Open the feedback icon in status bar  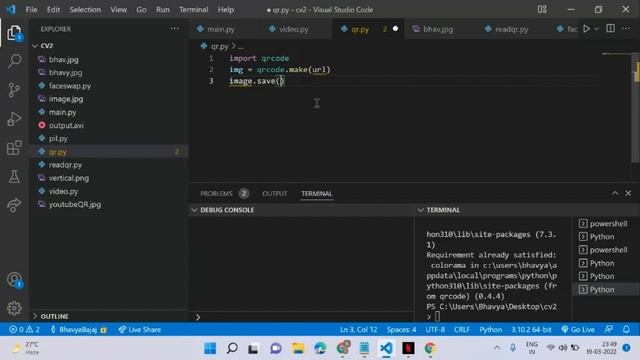[609, 329]
